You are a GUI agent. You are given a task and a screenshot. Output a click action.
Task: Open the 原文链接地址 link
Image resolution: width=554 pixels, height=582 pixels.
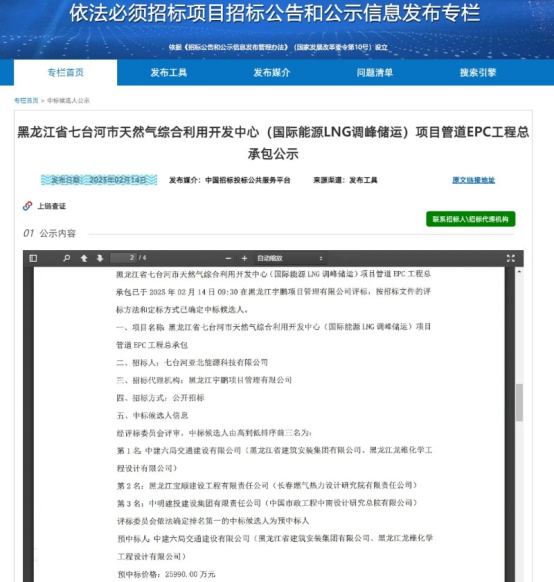[473, 180]
